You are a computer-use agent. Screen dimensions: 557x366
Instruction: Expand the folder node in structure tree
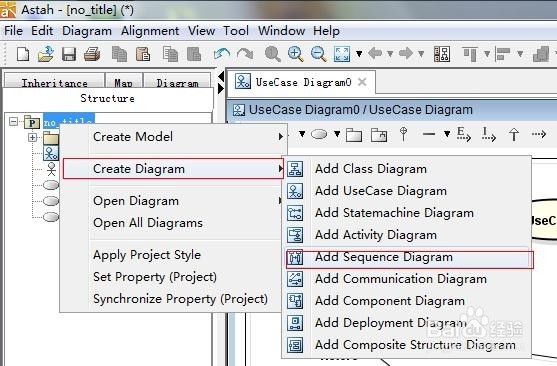coord(33,137)
